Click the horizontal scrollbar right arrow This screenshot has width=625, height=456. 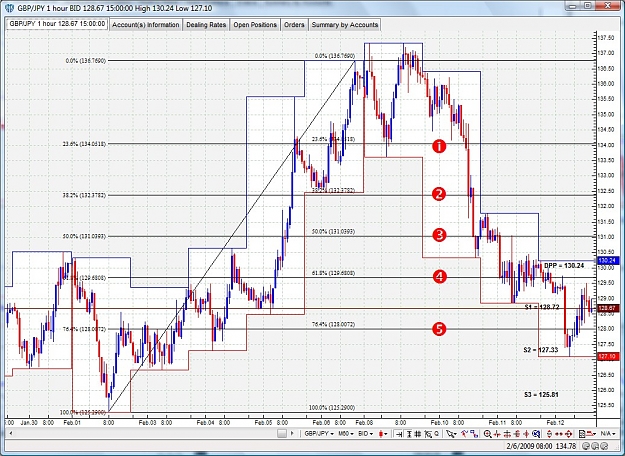(x=292, y=434)
